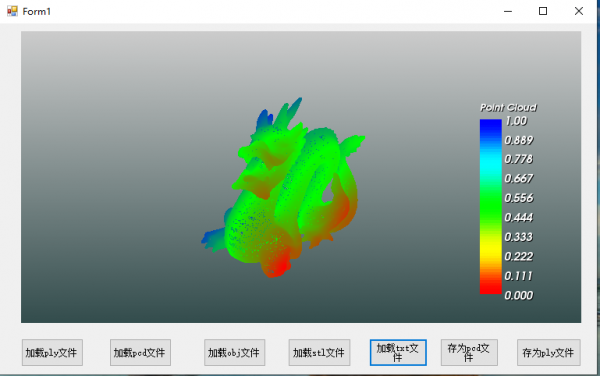
Task: Click the 加载ply文件 button
Action: (x=52, y=352)
